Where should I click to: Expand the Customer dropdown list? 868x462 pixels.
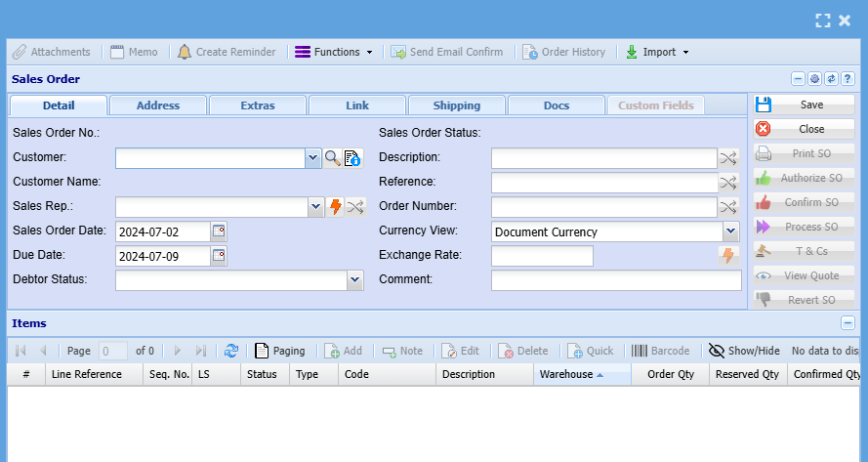point(313,158)
